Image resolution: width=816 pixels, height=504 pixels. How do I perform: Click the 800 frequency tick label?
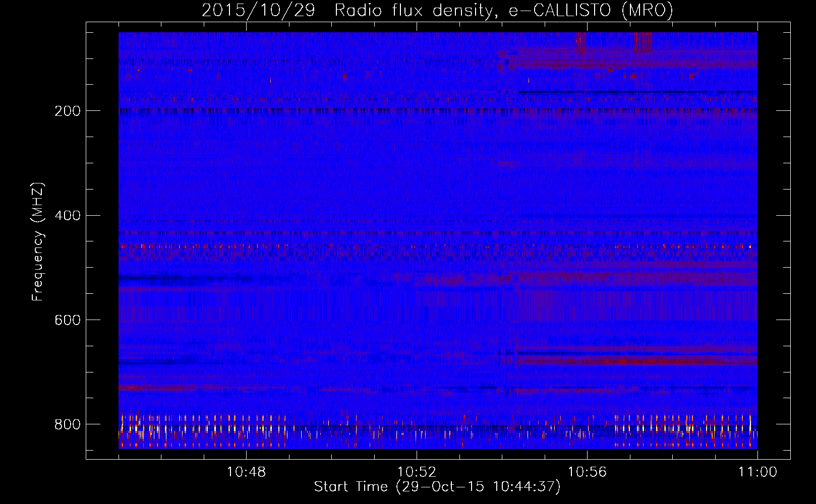pos(68,424)
